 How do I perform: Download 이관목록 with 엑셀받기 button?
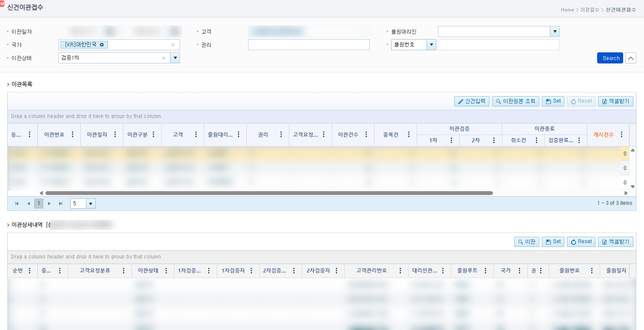[x=615, y=101]
